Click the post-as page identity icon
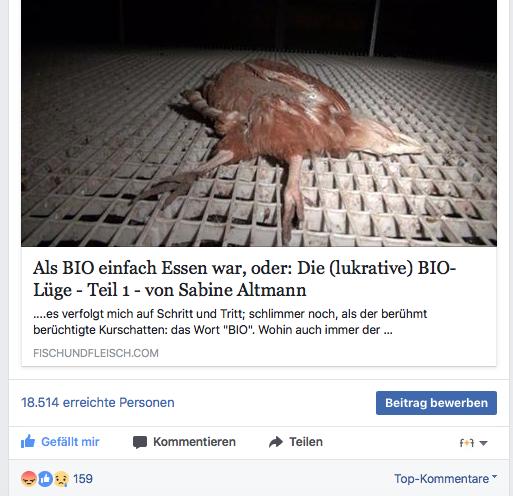The image size is (513, 496). 467,443
